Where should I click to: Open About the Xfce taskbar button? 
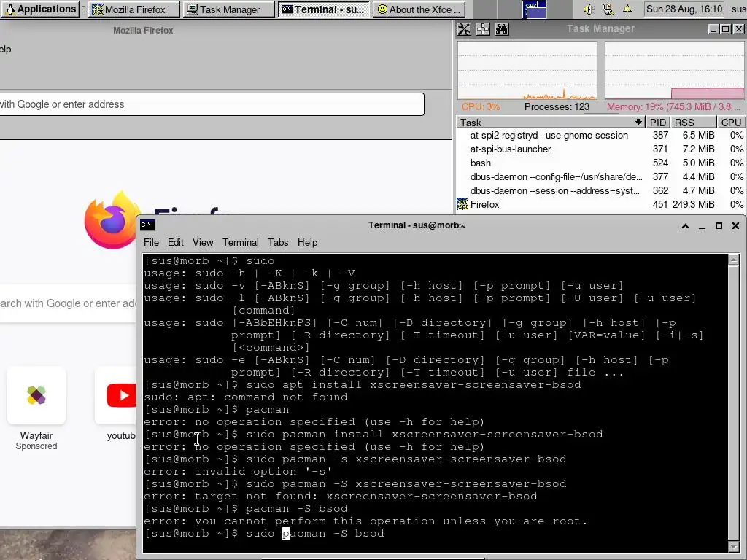tap(418, 9)
